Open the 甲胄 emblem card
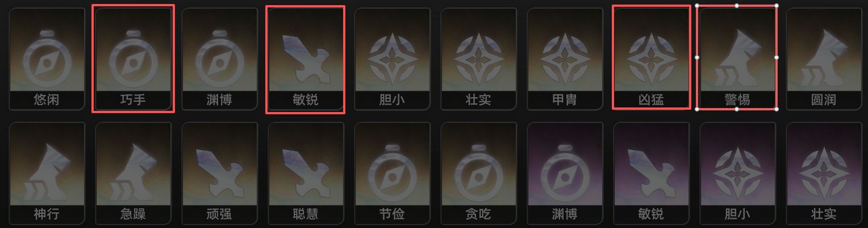Viewport: 868px width, 228px height. tap(565, 59)
